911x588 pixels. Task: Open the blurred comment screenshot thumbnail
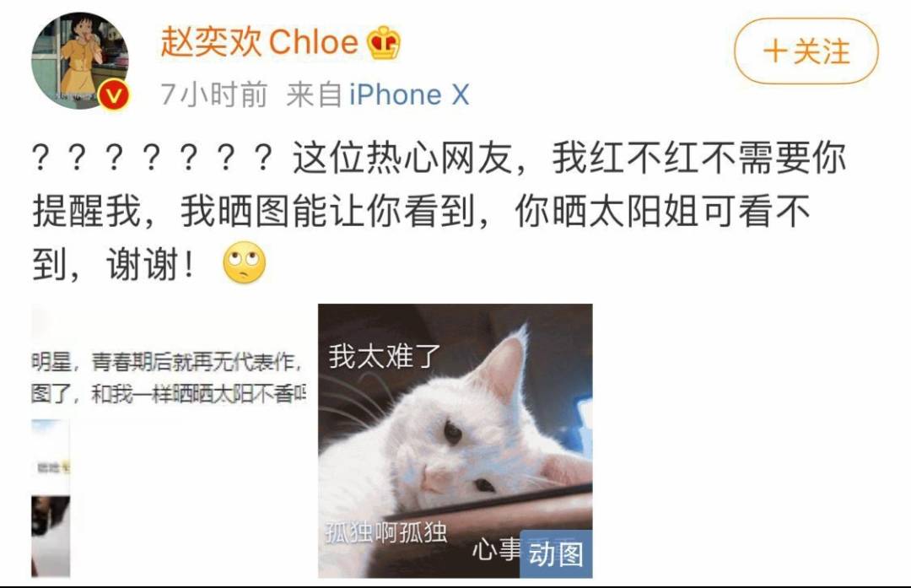[x=169, y=441]
